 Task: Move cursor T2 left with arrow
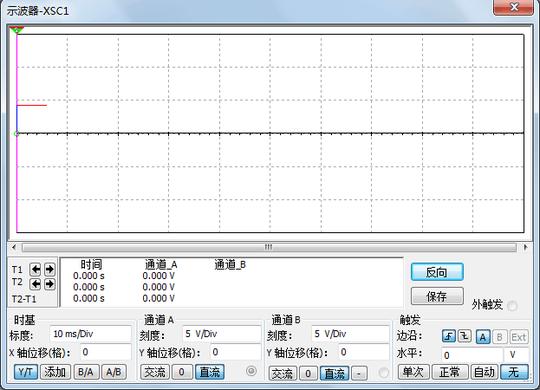tap(35, 284)
